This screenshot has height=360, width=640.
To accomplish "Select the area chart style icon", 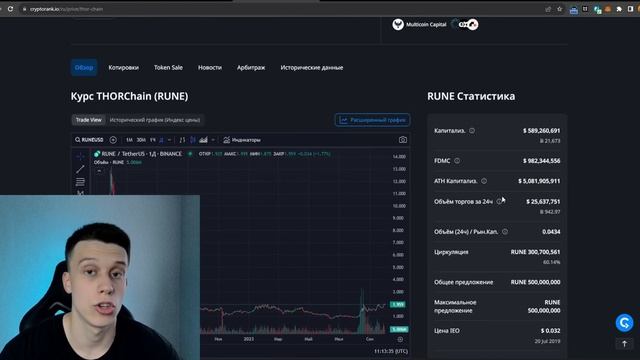I will [x=203, y=140].
